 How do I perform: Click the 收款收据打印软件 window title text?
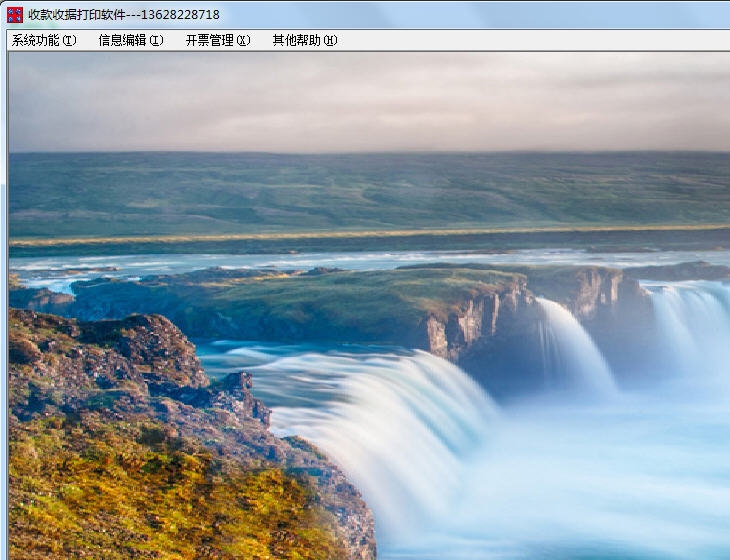point(76,15)
